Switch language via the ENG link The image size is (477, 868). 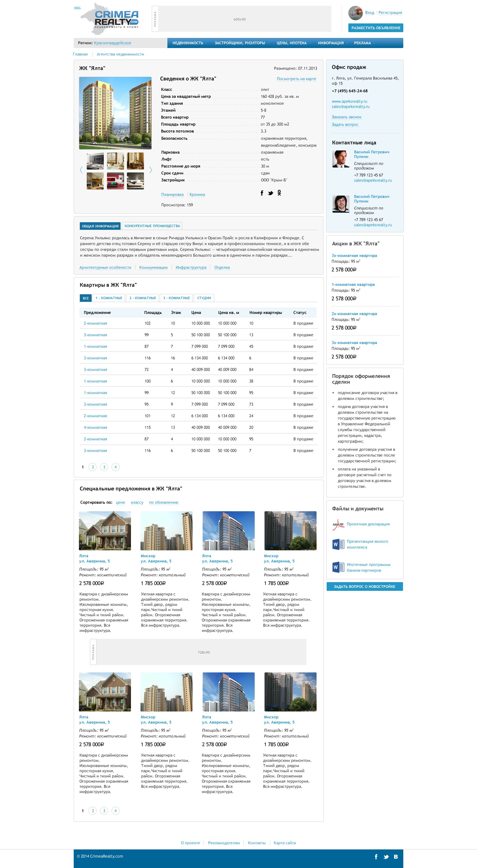click(x=77, y=8)
